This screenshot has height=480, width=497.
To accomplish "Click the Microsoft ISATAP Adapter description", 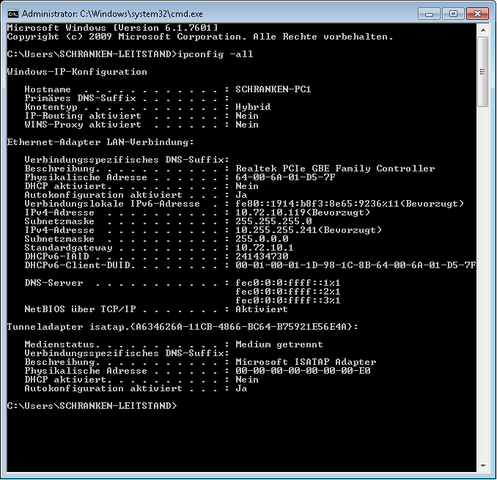I will 306,362.
